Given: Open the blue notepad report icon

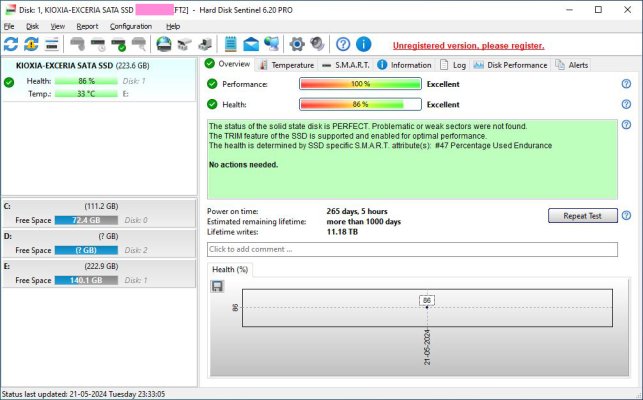Looking at the screenshot, I should pos(230,44).
